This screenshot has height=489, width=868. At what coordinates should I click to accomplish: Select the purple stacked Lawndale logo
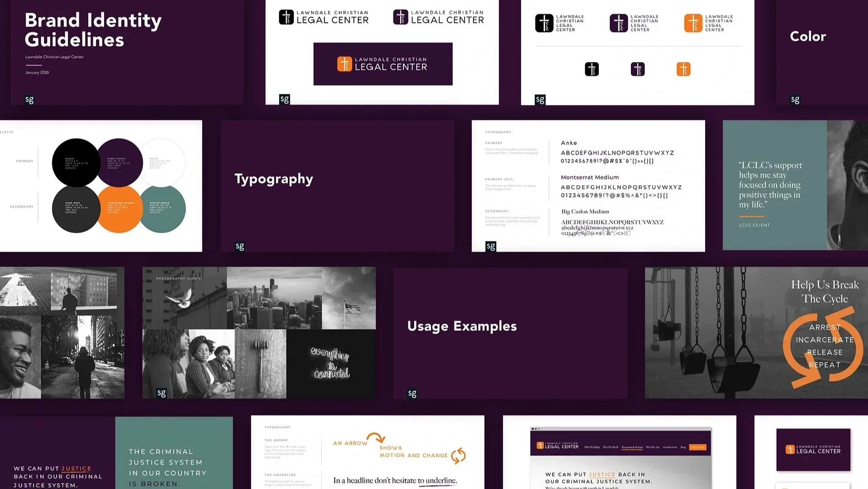(634, 23)
